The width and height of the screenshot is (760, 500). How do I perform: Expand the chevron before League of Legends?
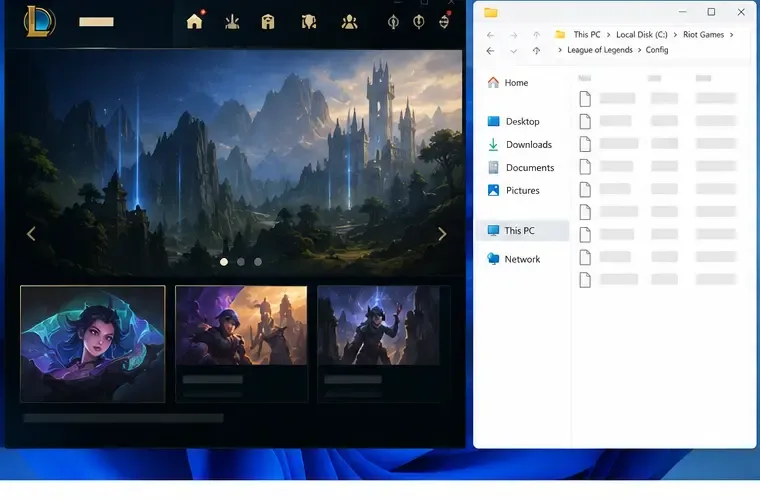tap(560, 50)
